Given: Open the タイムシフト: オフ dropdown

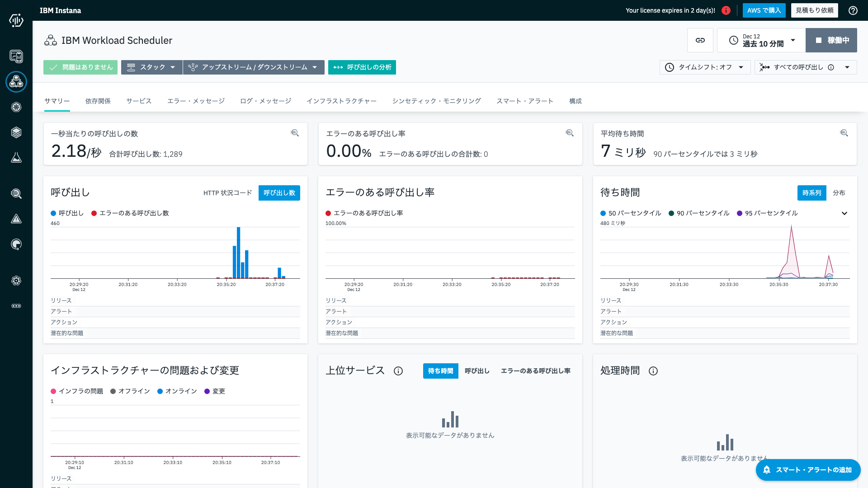Looking at the screenshot, I should (704, 67).
